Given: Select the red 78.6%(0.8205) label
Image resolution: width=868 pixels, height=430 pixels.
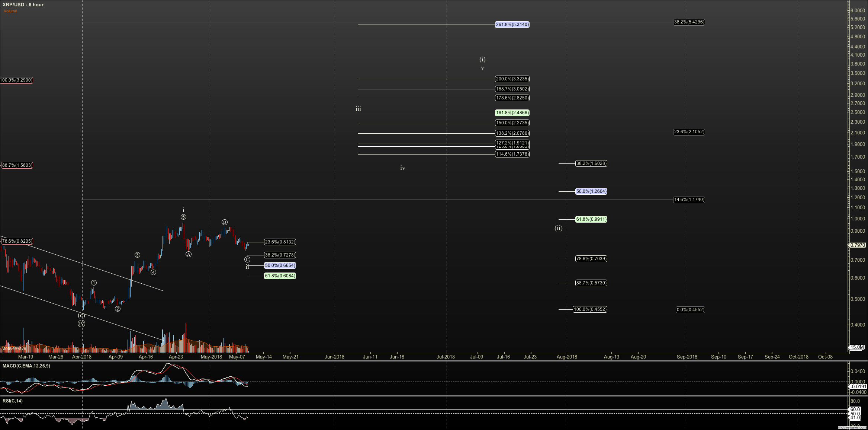Looking at the screenshot, I should tap(17, 241).
